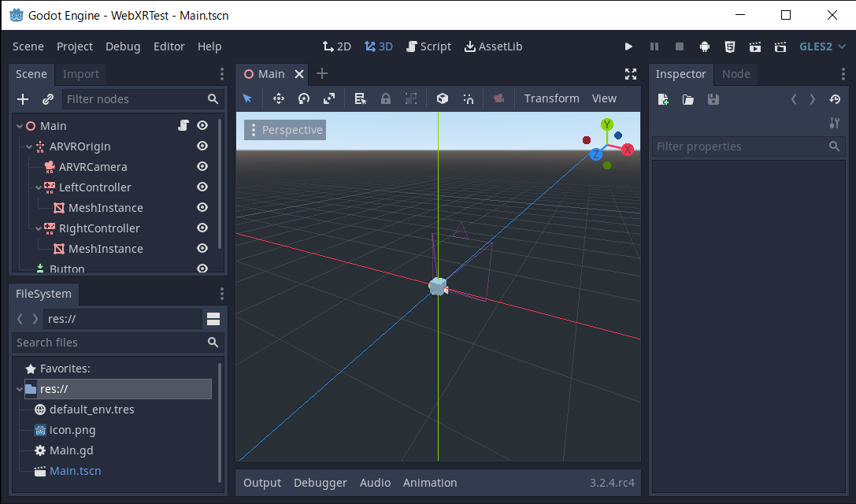Screen dimensions: 856x504
Task: Open the GLES2 renderer dropdown
Action: tap(822, 46)
